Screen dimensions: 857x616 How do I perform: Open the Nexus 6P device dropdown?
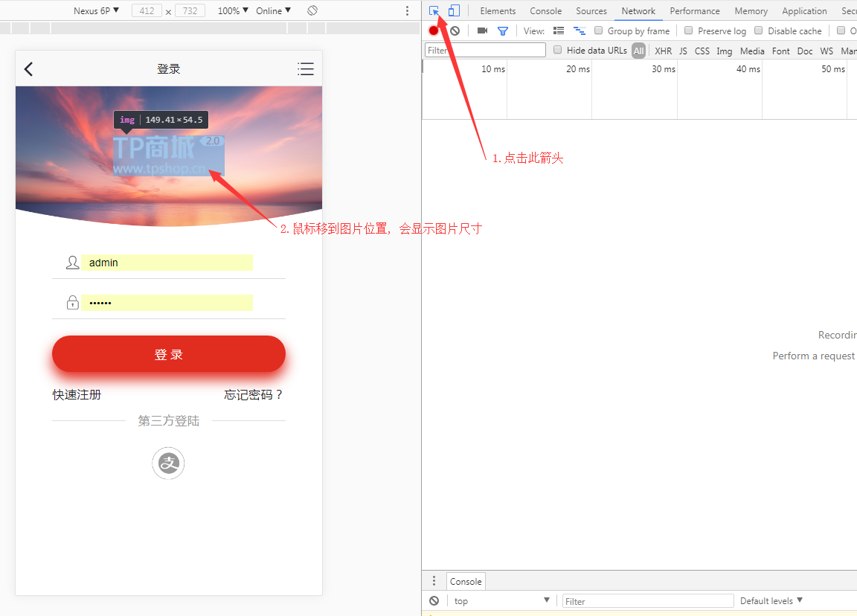(96, 11)
